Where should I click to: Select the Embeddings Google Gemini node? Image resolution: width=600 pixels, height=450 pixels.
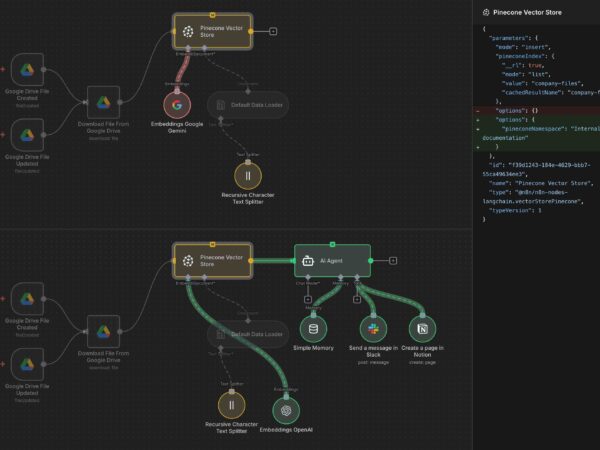[177, 105]
